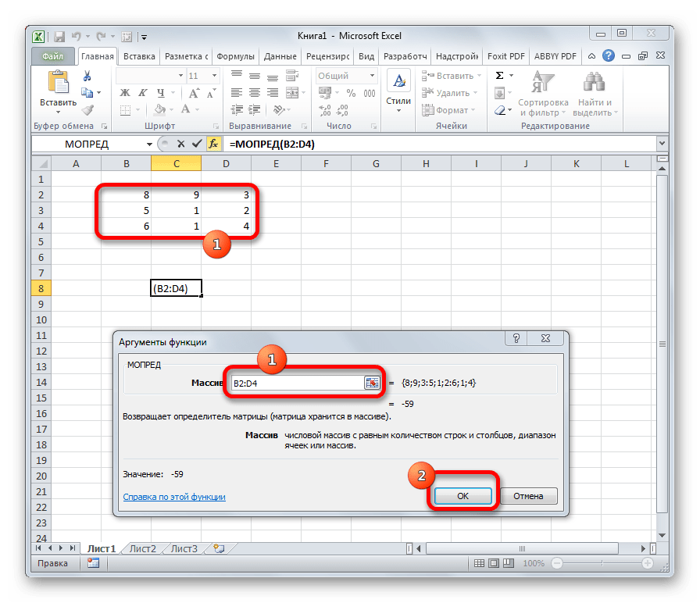Click the zoom slider in status bar
The image size is (700, 603).
pyautogui.click(x=601, y=563)
